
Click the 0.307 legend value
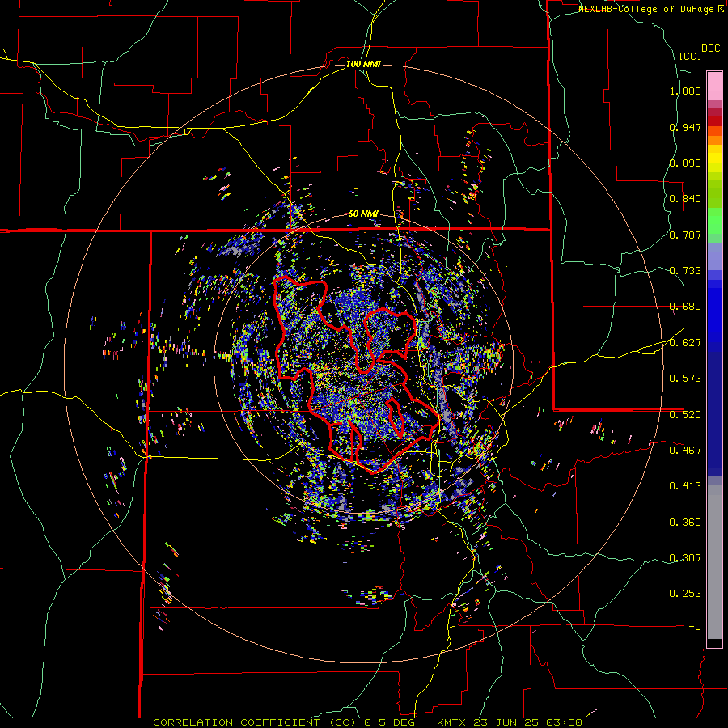685,558
